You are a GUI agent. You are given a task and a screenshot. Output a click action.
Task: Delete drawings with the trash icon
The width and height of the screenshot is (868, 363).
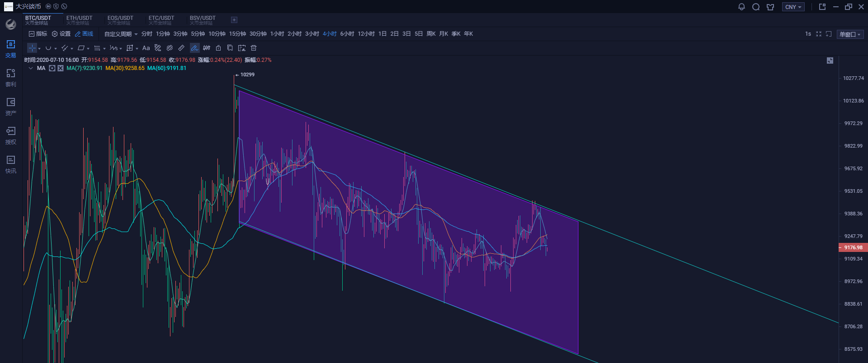(254, 48)
